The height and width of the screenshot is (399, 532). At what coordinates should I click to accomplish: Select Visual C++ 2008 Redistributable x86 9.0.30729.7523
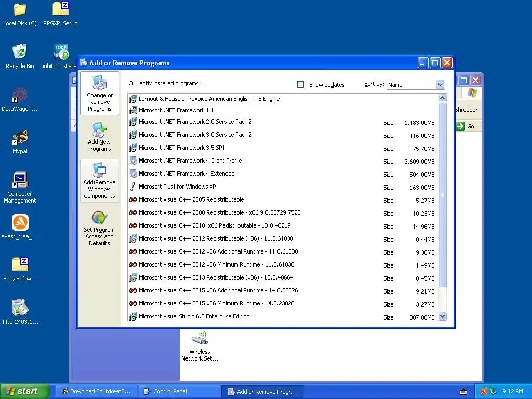[x=283, y=212]
